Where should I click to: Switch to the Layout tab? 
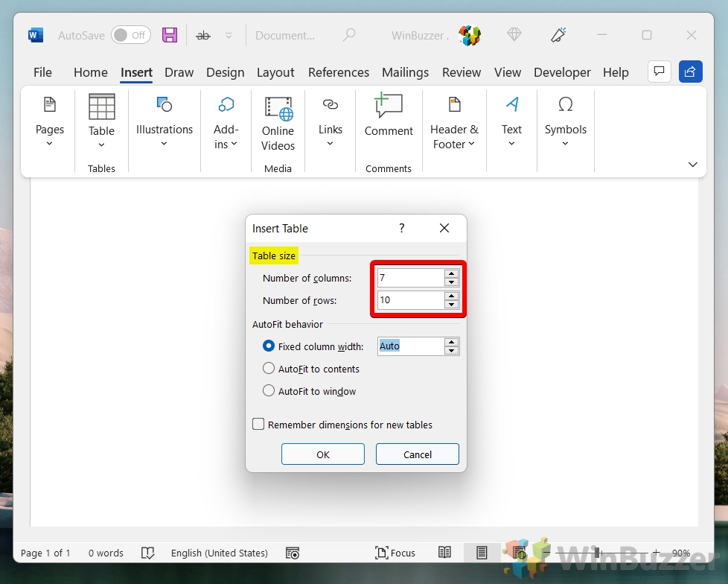click(275, 72)
